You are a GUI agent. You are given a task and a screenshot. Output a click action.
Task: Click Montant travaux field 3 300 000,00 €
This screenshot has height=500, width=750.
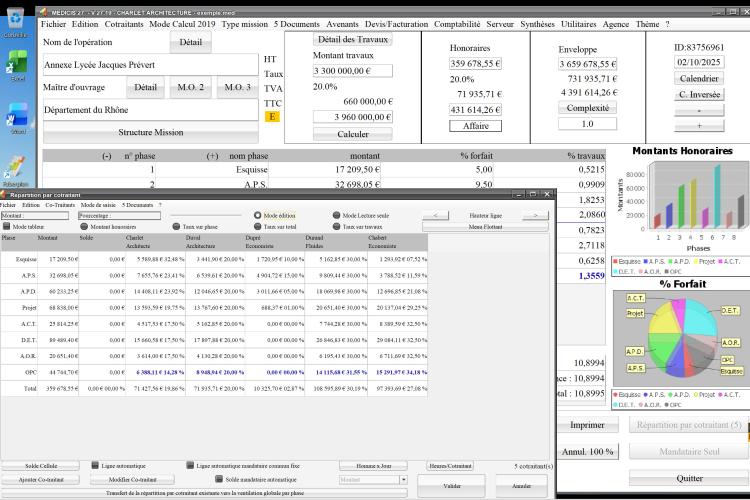353,71
